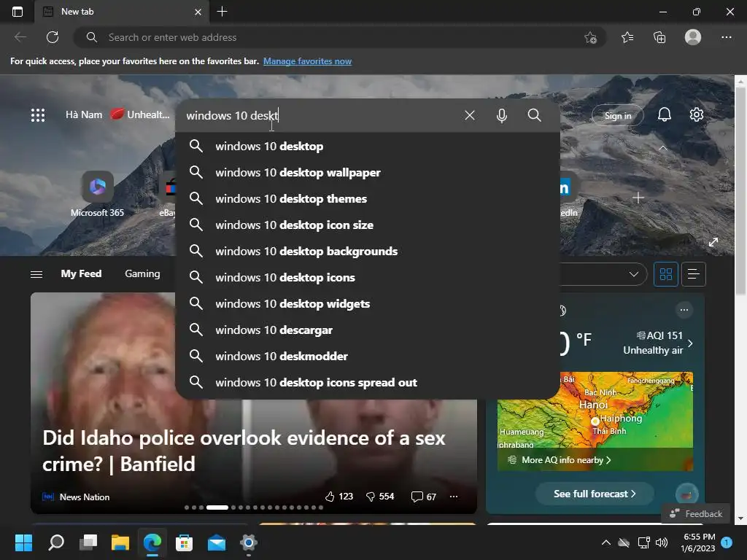Open More AQ info nearby link
This screenshot has height=560, width=747.
[561, 460]
